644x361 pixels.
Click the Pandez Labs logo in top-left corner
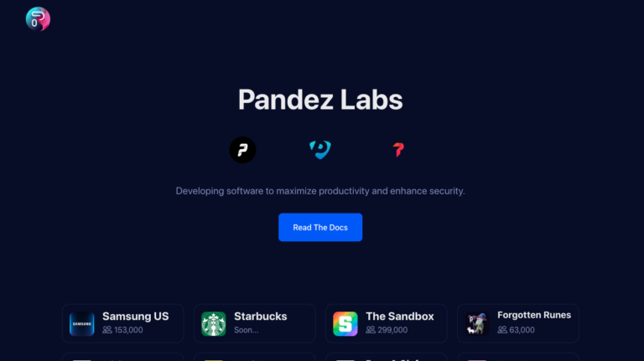click(x=38, y=19)
